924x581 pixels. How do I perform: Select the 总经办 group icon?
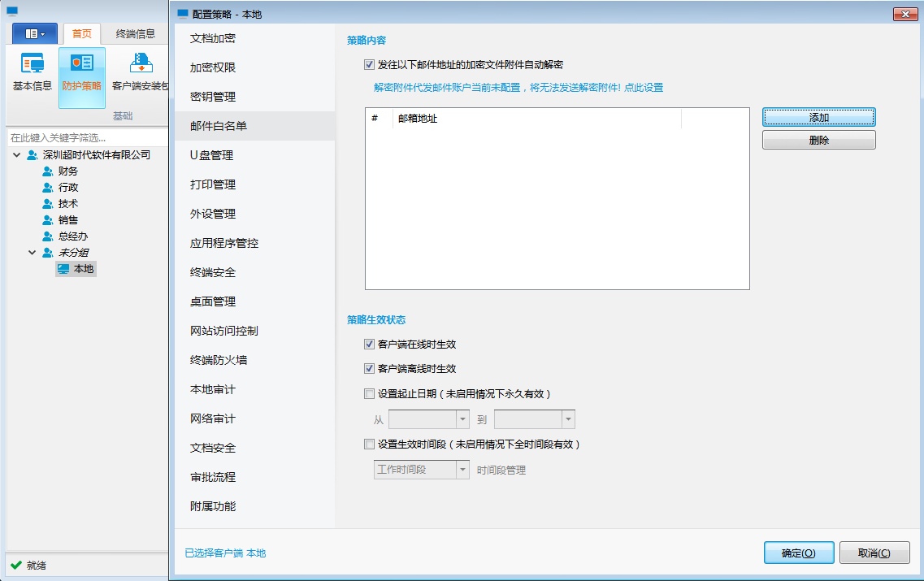tap(48, 236)
